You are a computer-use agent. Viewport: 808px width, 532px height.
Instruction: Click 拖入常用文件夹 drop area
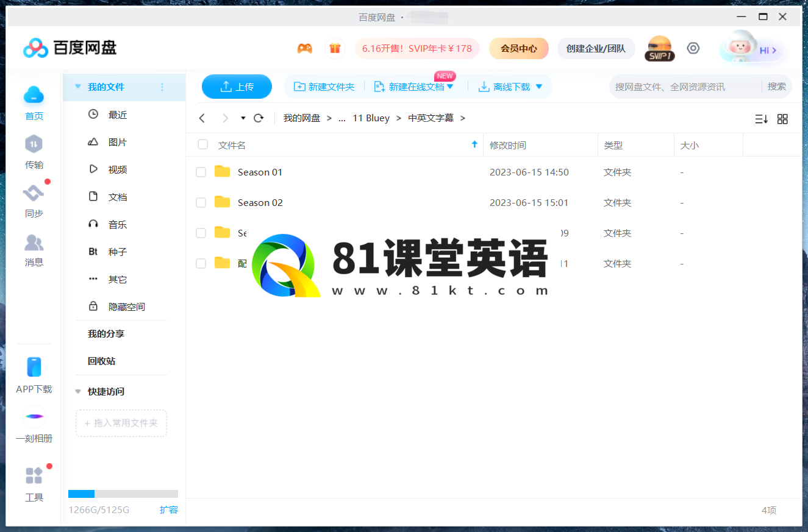(121, 423)
